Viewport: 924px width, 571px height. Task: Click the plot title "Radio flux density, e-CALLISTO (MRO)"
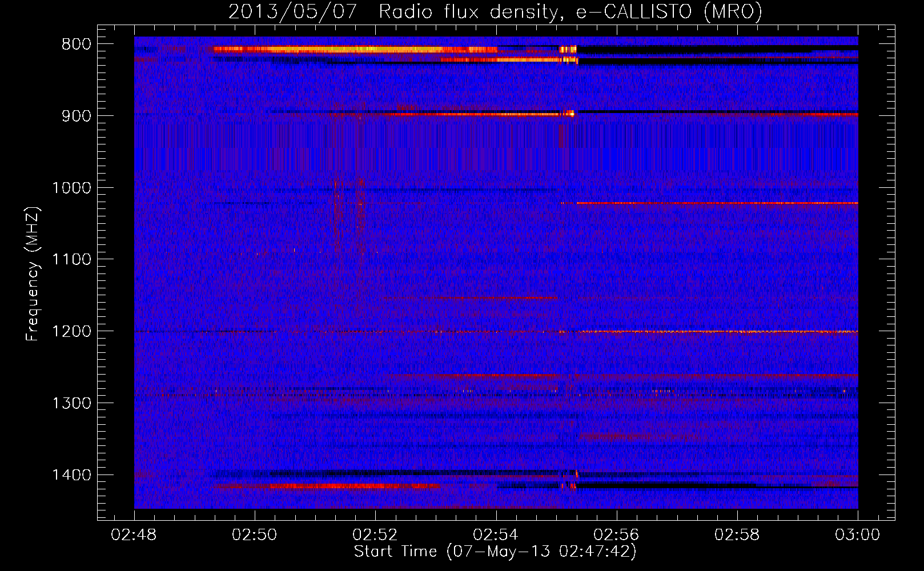[x=570, y=11]
